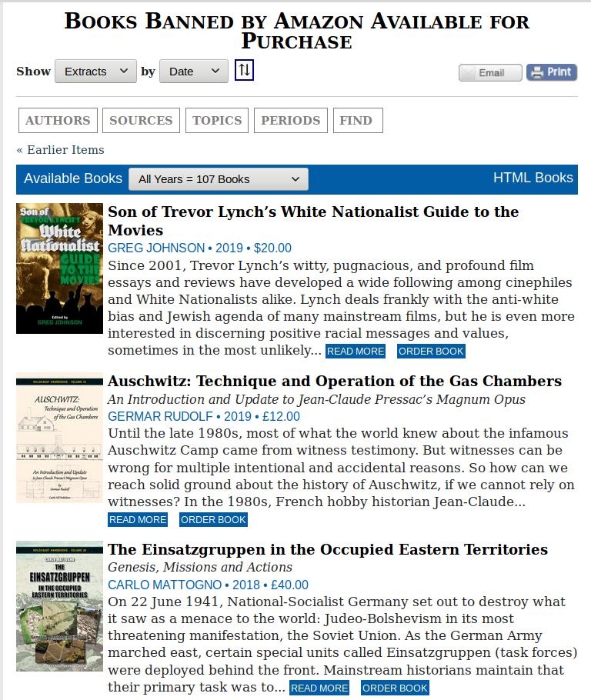591x700 pixels.
Task: Open the HTML Books link
Action: (533, 178)
